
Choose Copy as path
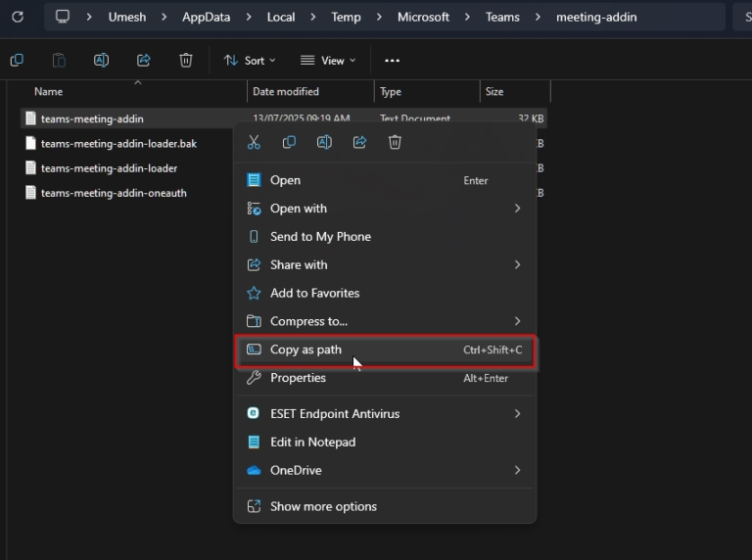385,350
